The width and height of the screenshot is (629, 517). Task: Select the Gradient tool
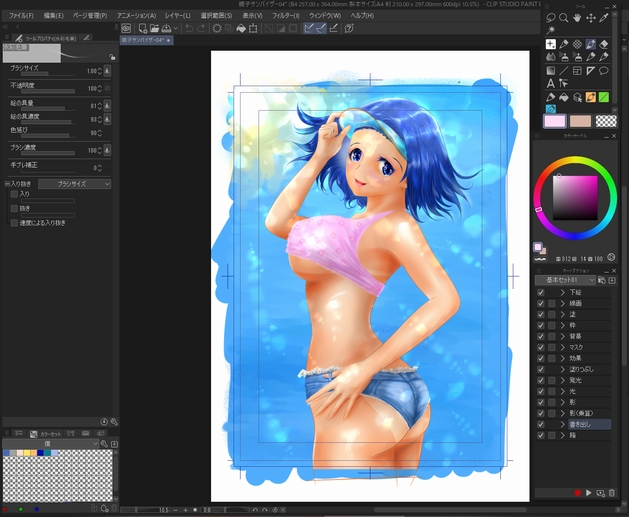[551, 71]
